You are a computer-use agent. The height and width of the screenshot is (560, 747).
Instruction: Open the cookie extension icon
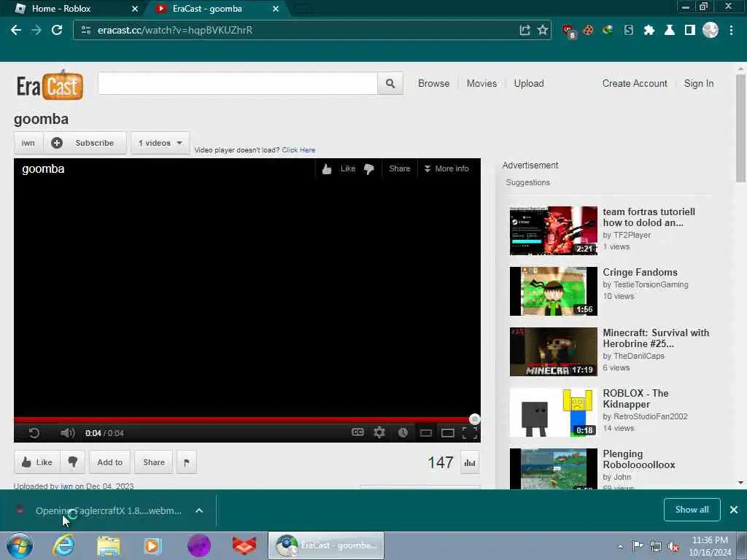(589, 30)
